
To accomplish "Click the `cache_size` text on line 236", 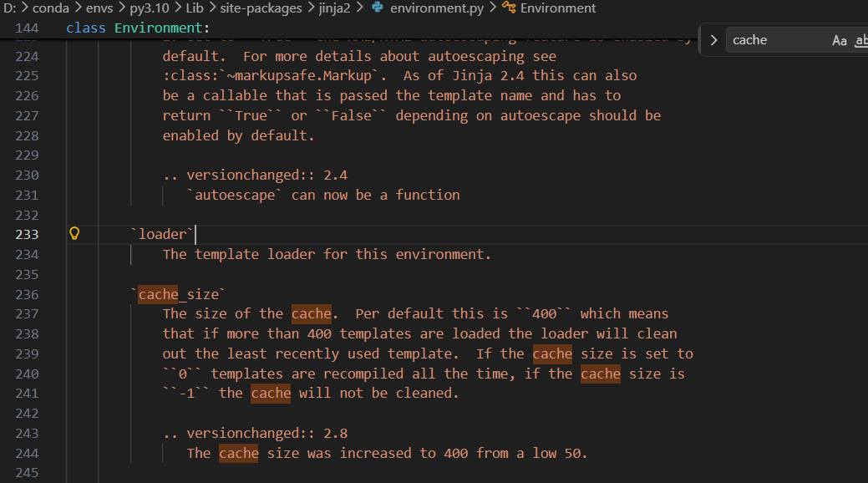I will click(178, 294).
